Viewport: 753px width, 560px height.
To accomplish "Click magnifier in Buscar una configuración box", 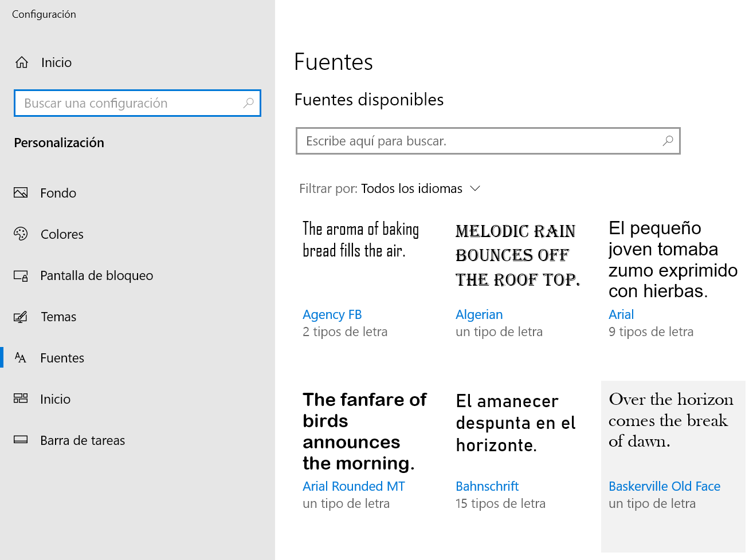I will tap(248, 103).
